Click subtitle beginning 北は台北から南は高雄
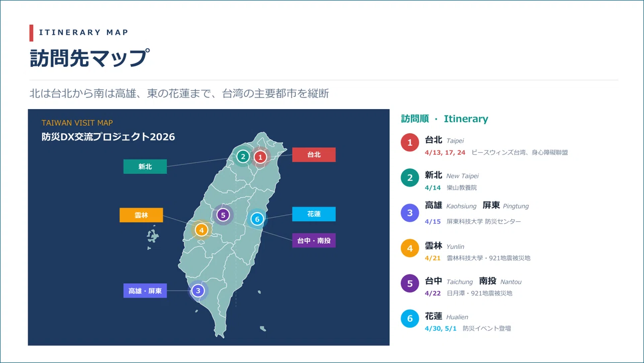This screenshot has width=644, height=363. pyautogui.click(x=179, y=94)
